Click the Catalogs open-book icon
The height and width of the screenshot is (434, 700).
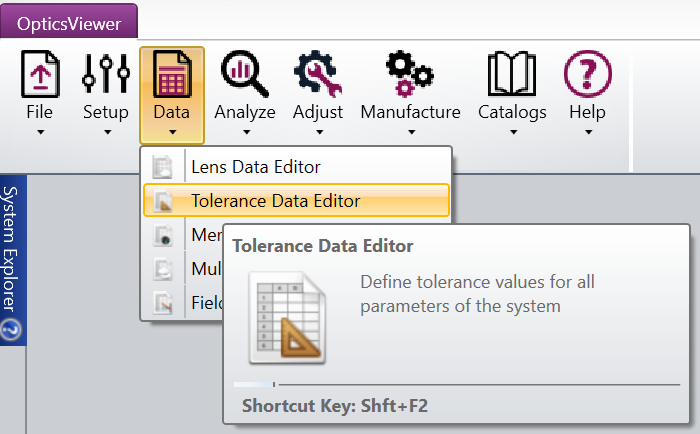(512, 75)
